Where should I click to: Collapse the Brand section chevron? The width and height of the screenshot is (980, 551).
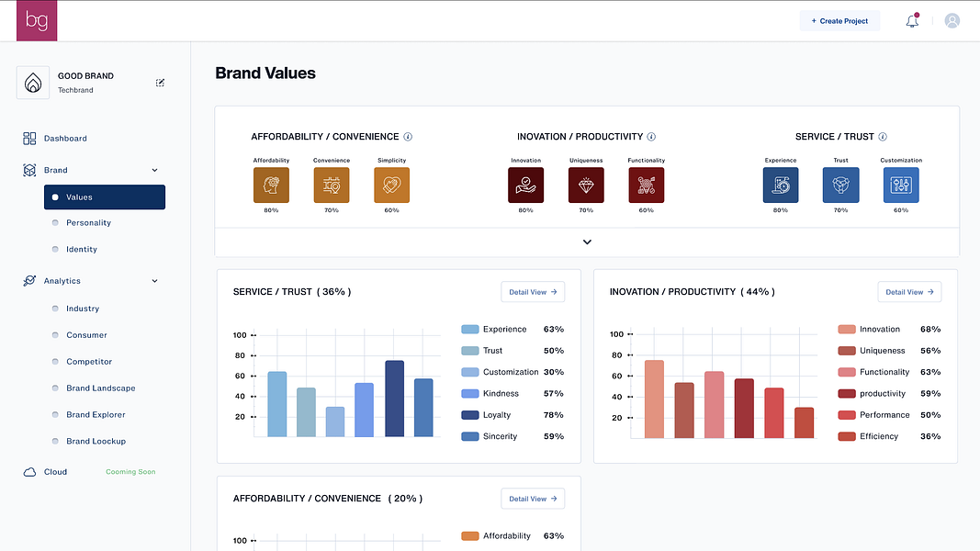(x=154, y=170)
